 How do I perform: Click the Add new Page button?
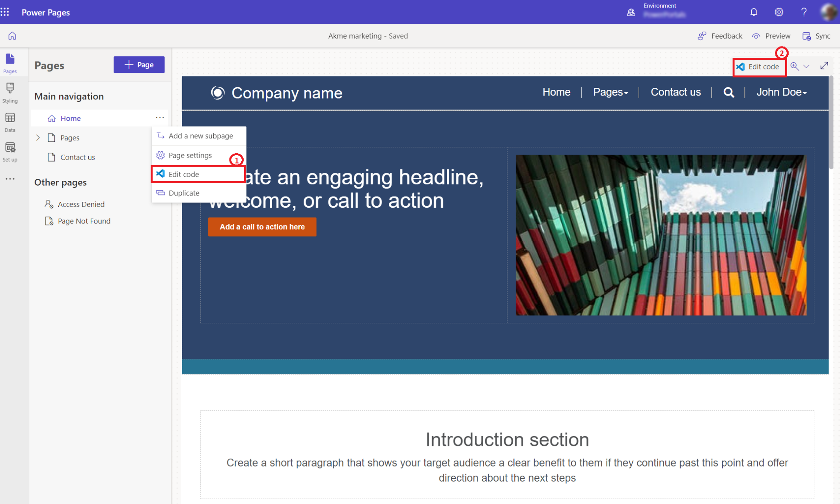click(138, 65)
